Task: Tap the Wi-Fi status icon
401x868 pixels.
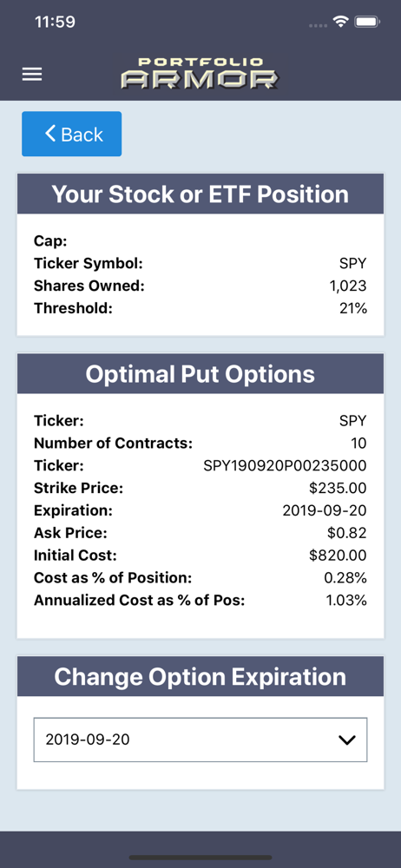Action: pos(340,22)
